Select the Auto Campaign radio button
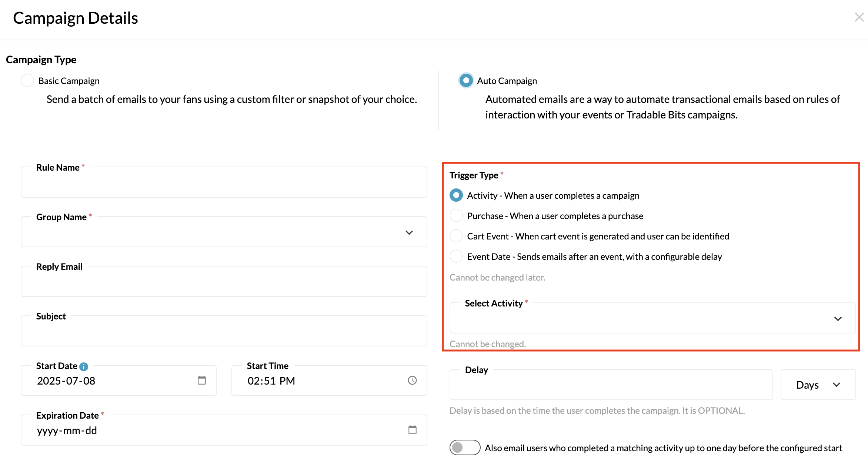Image resolution: width=868 pixels, height=456 pixels. click(466, 80)
